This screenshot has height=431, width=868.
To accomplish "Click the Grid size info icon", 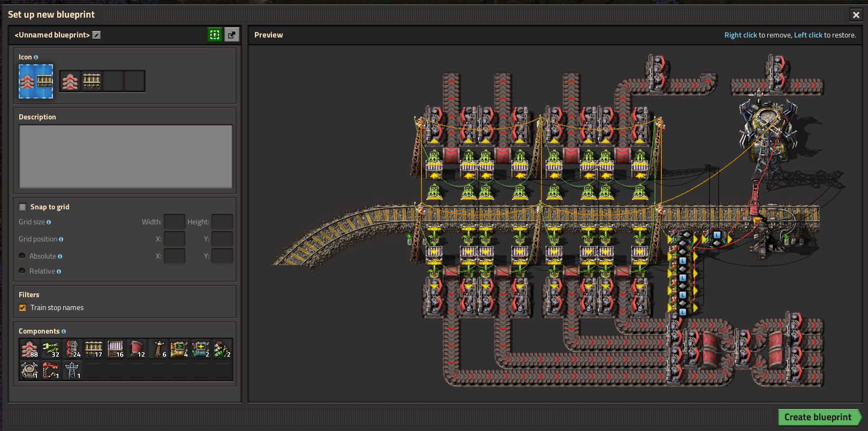I will (49, 222).
